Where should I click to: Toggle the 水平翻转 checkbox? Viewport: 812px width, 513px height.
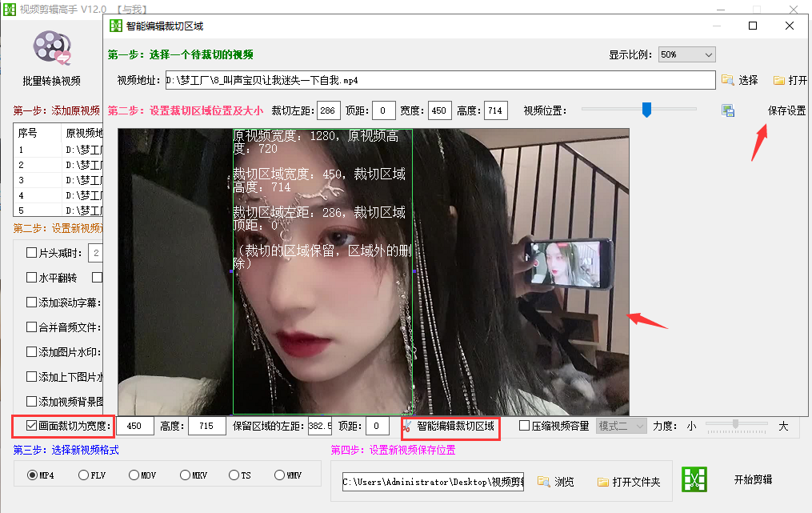tap(31, 278)
